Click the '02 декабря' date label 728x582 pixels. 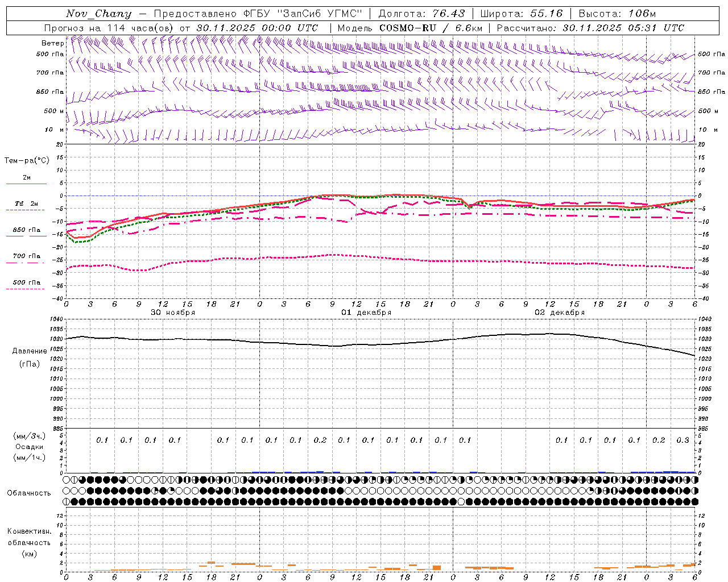pos(559,313)
